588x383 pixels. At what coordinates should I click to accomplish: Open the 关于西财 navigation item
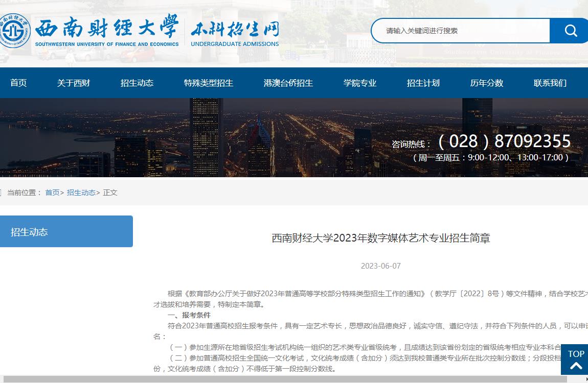74,83
